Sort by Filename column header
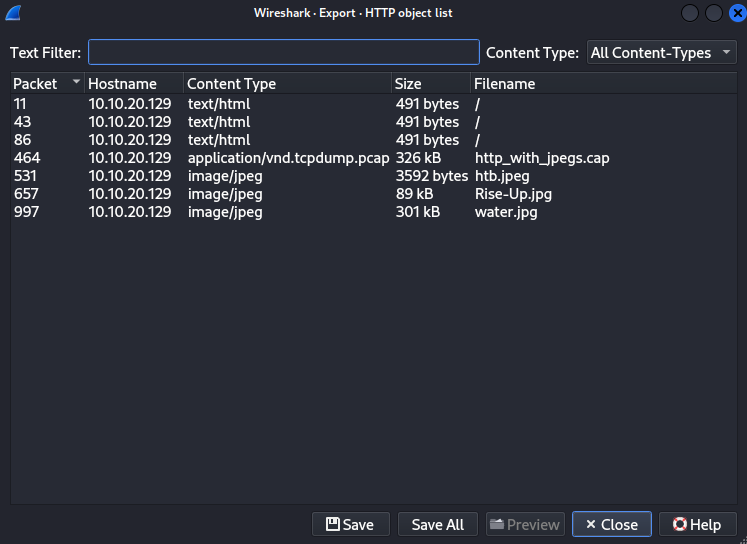 coord(603,83)
